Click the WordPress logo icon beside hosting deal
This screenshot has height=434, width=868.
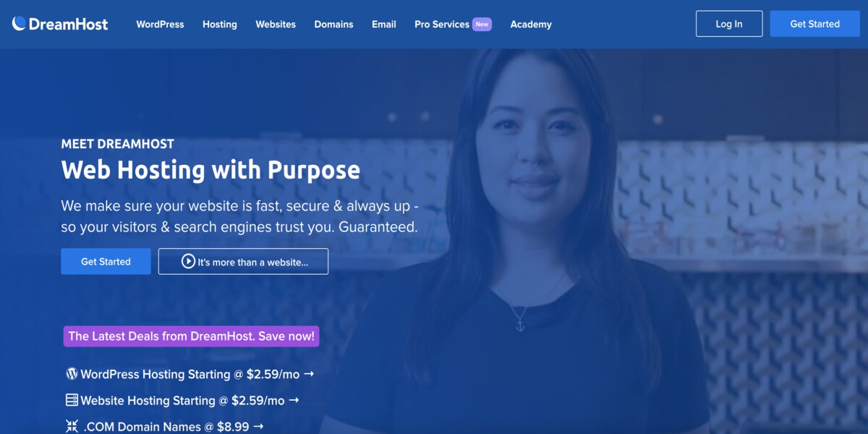point(72,374)
